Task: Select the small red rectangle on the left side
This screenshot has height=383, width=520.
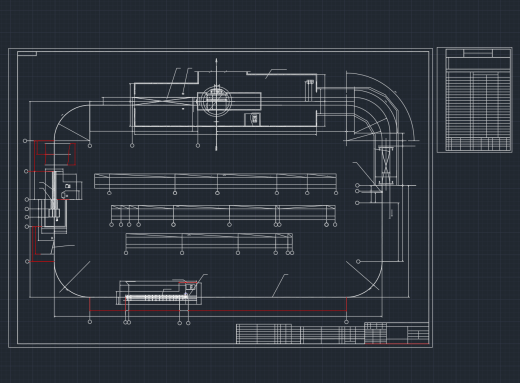Action: pyautogui.click(x=60, y=154)
